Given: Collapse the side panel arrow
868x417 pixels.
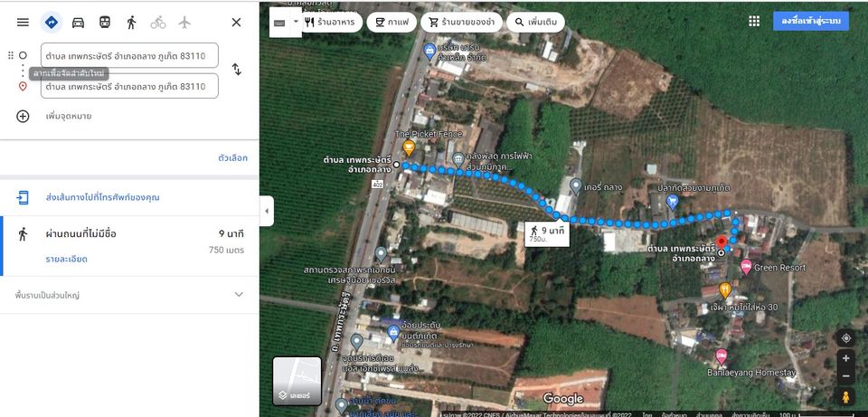Looking at the screenshot, I should pos(267,211).
